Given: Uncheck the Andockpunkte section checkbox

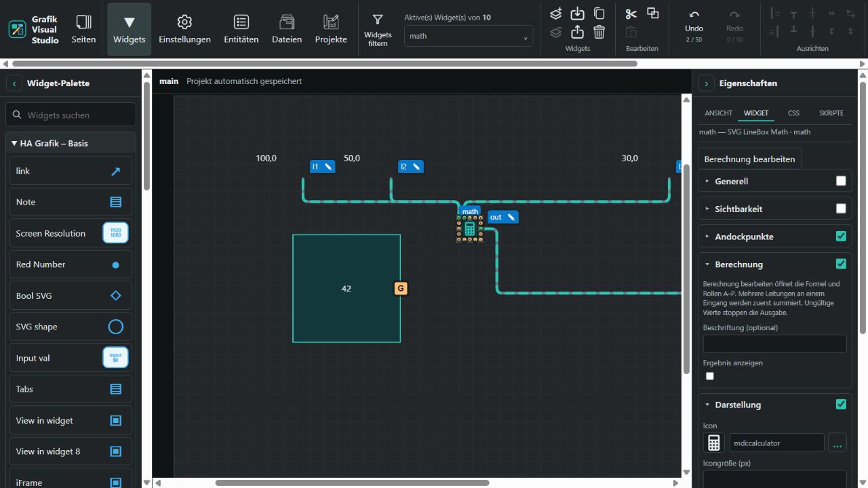Looking at the screenshot, I should tap(841, 237).
